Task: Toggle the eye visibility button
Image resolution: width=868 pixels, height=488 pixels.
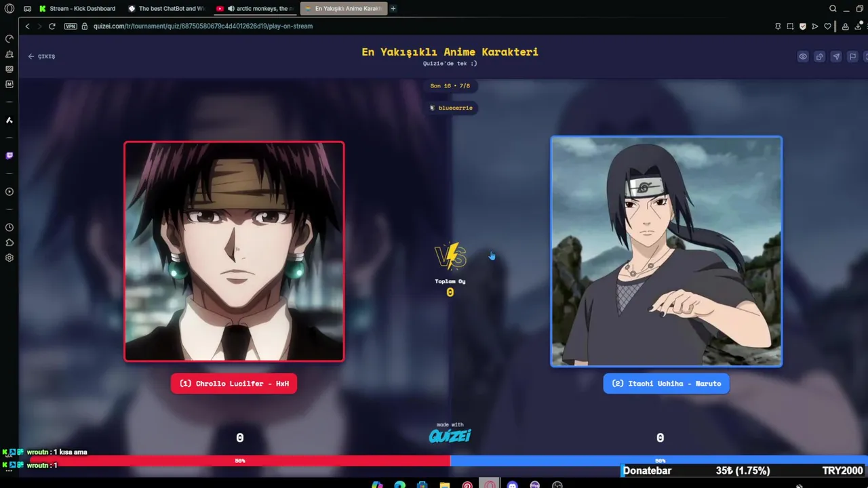Action: tap(803, 57)
